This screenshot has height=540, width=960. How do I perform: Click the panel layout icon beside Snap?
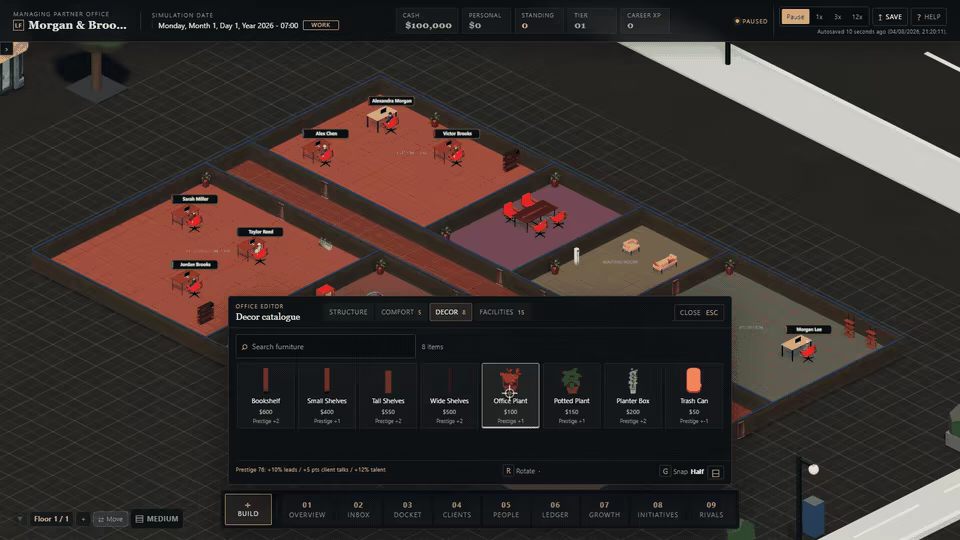click(716, 473)
